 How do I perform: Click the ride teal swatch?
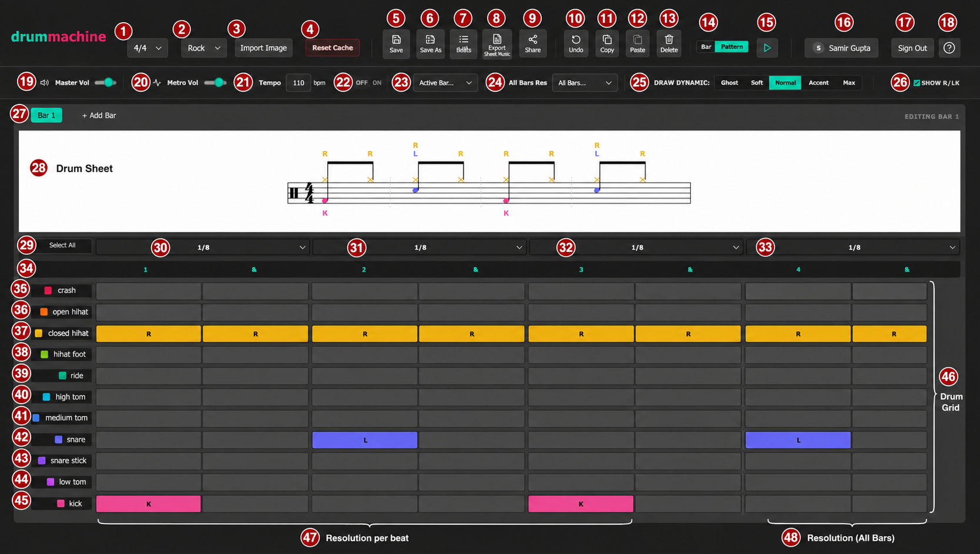pos(62,375)
